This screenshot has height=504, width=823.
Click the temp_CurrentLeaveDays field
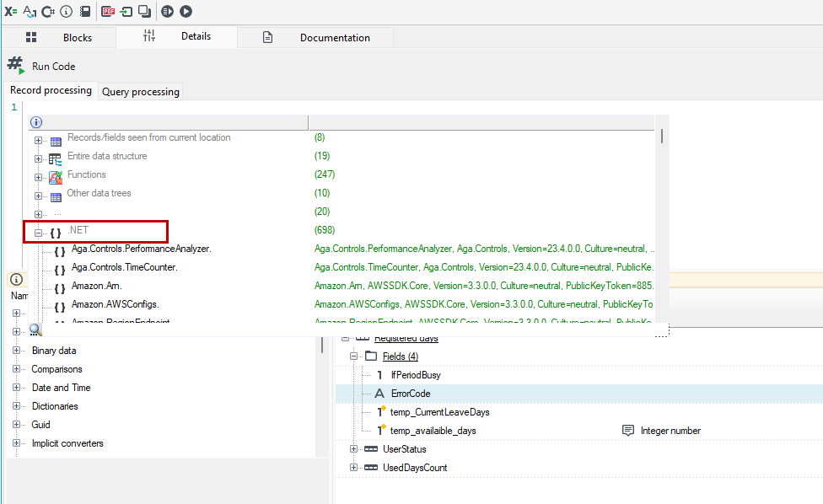tap(440, 412)
